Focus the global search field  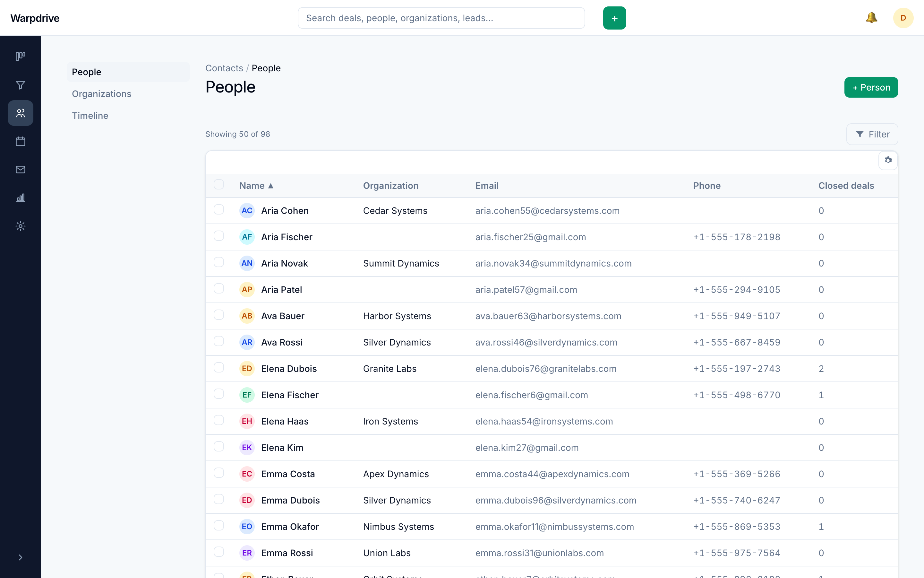[441, 18]
